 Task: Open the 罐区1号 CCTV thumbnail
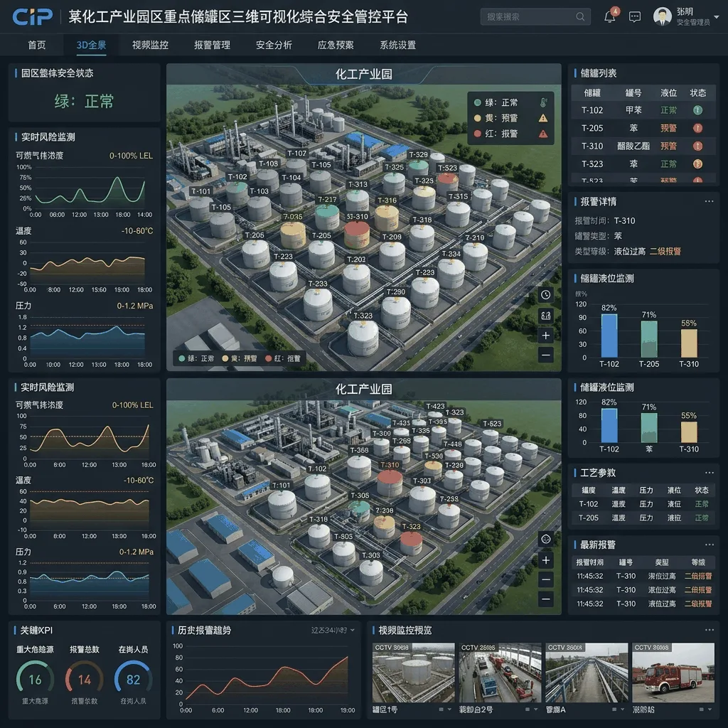413,673
